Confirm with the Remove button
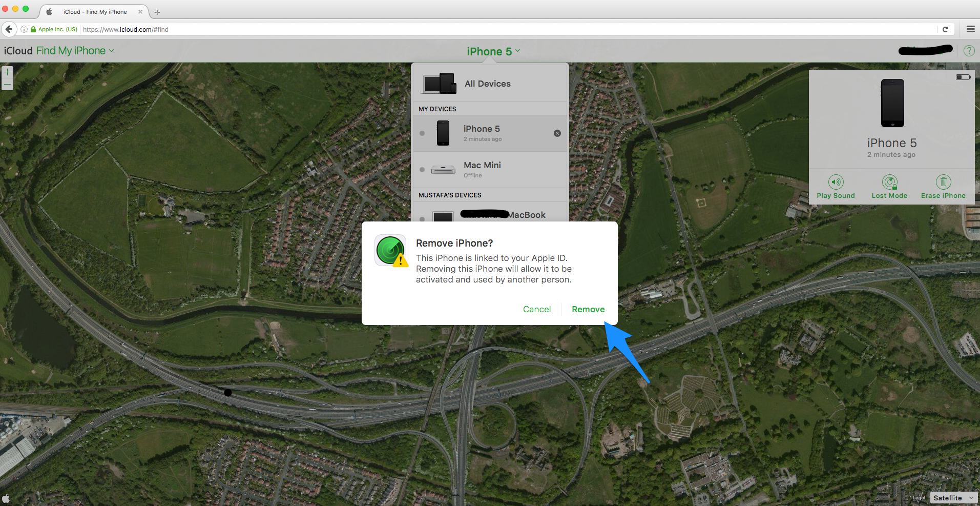 point(588,309)
